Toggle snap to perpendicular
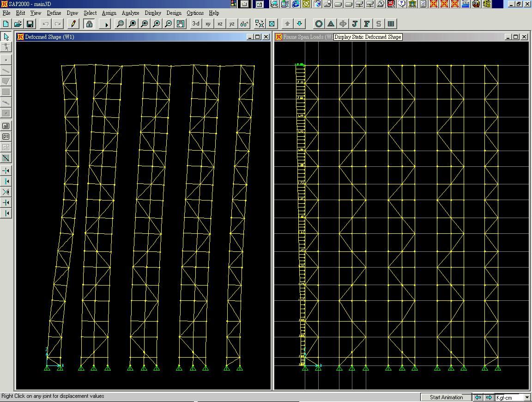 6,203
